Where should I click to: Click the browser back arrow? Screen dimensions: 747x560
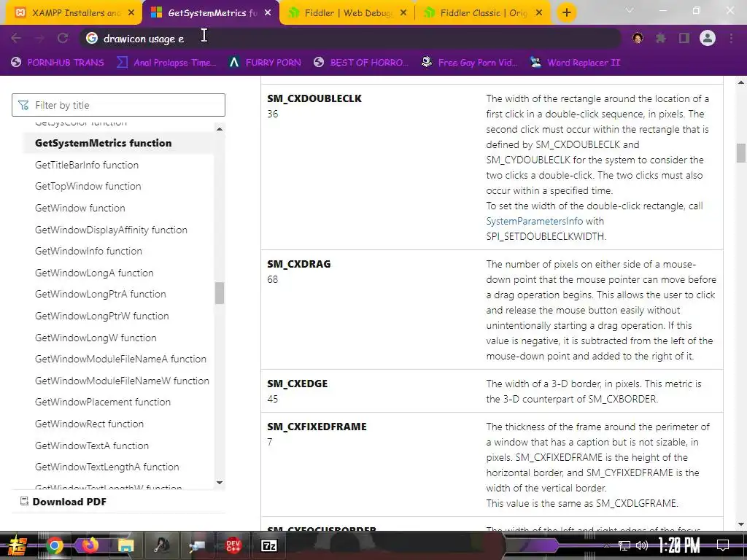(16, 38)
